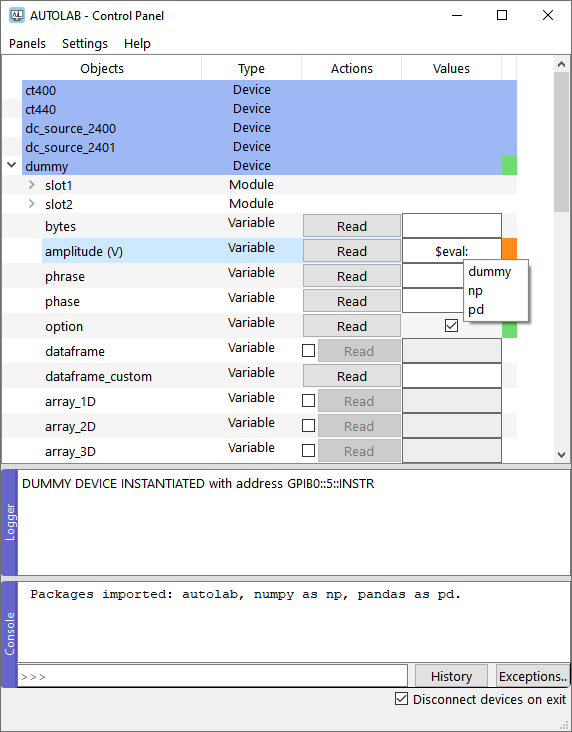Toggle the Logger side tab

10,522
